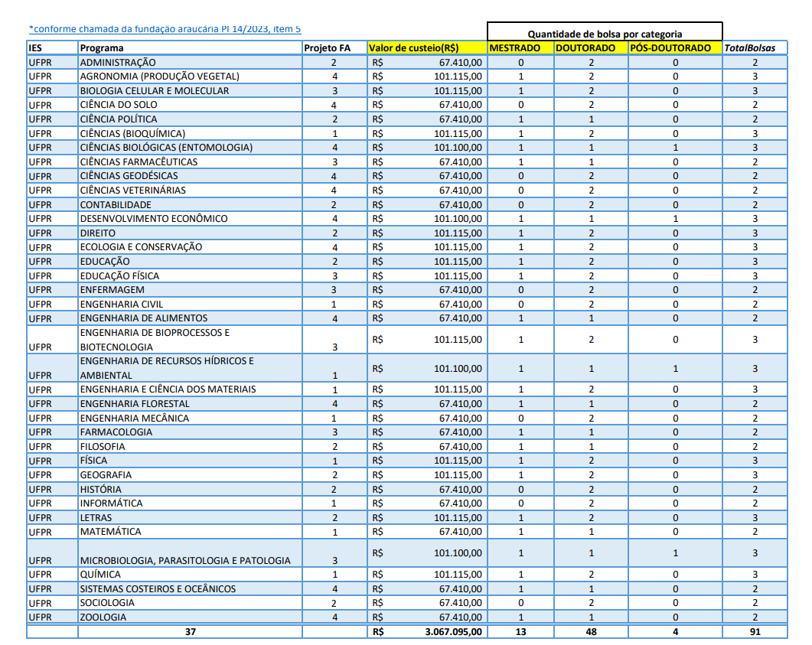The image size is (812, 645).
Task: Click the program count total 37
Action: point(190,631)
